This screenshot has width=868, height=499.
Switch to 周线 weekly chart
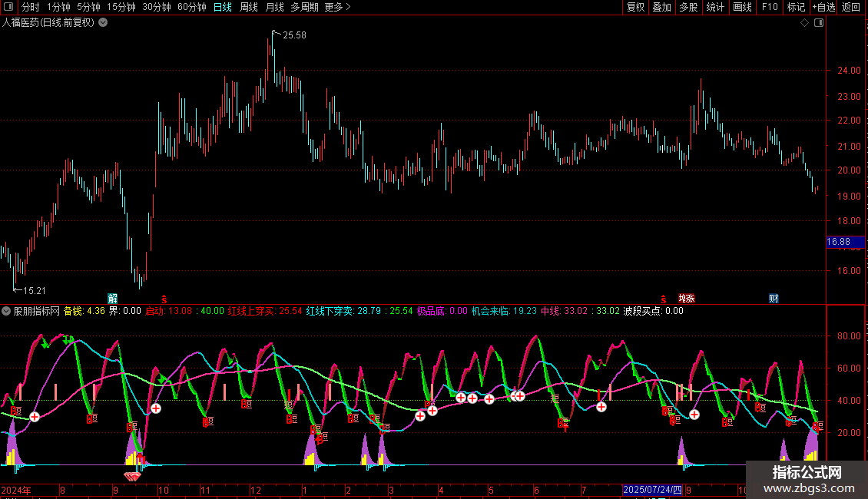248,8
